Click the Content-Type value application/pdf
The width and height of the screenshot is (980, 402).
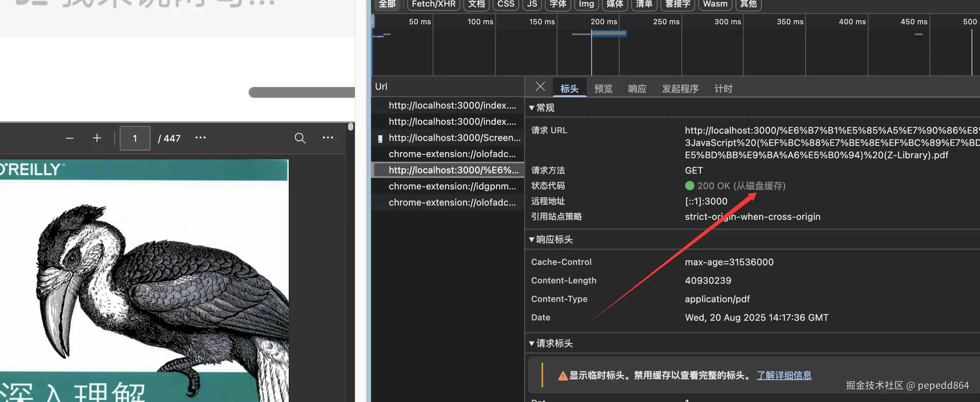(x=717, y=299)
